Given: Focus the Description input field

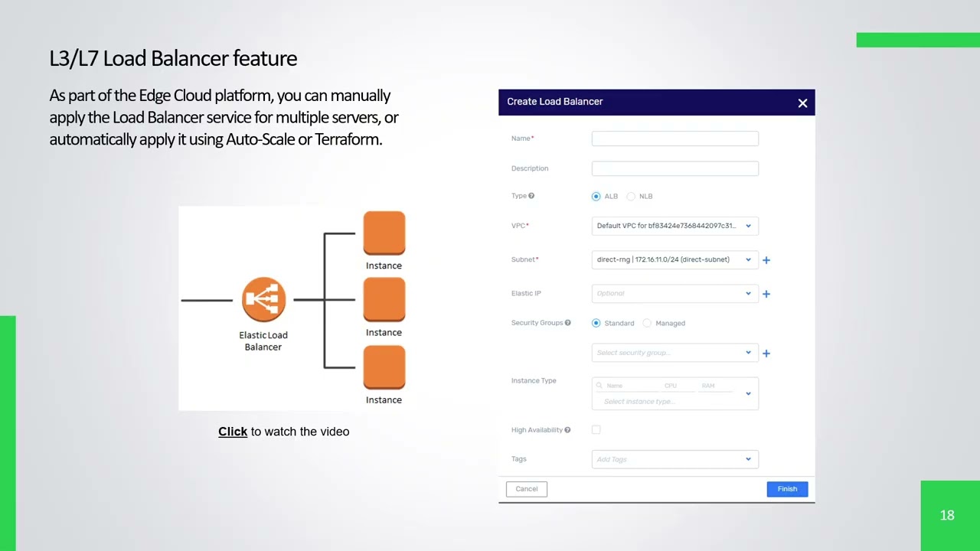Looking at the screenshot, I should (x=675, y=168).
